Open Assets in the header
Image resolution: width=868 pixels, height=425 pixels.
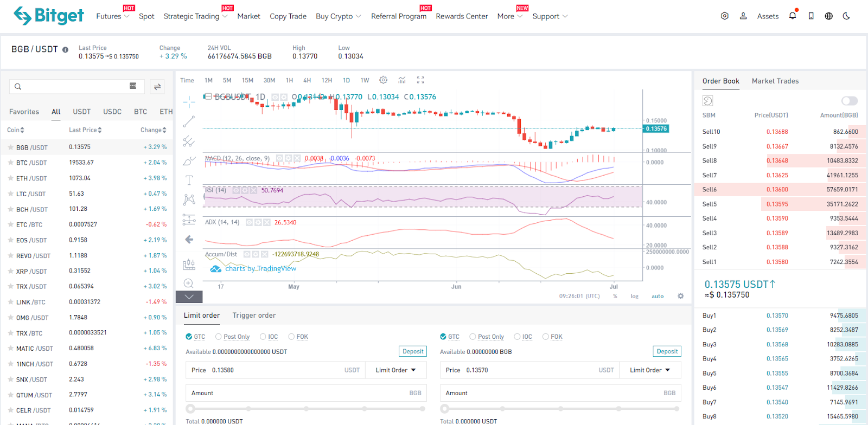coord(768,16)
